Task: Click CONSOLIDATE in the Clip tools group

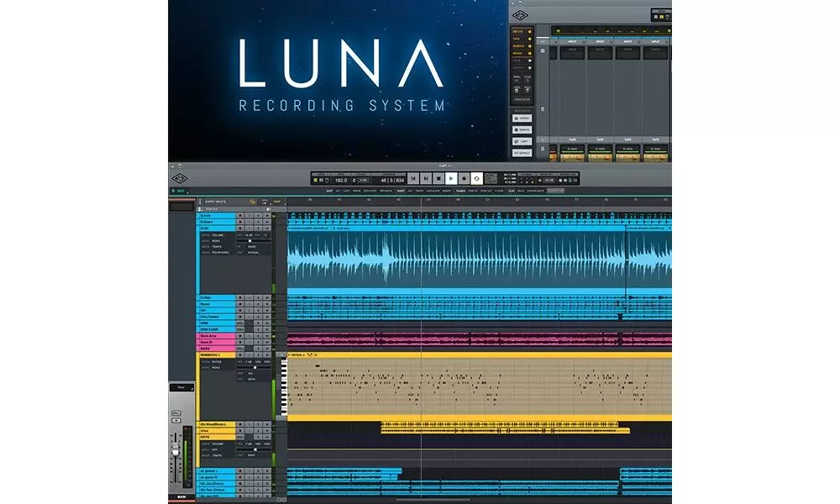Action: click(535, 191)
